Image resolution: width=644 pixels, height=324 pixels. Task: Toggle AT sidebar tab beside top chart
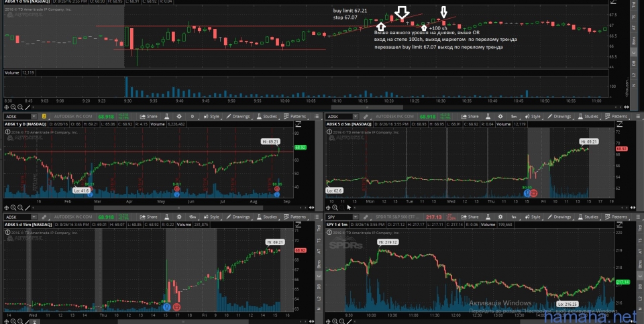pyautogui.click(x=633, y=28)
